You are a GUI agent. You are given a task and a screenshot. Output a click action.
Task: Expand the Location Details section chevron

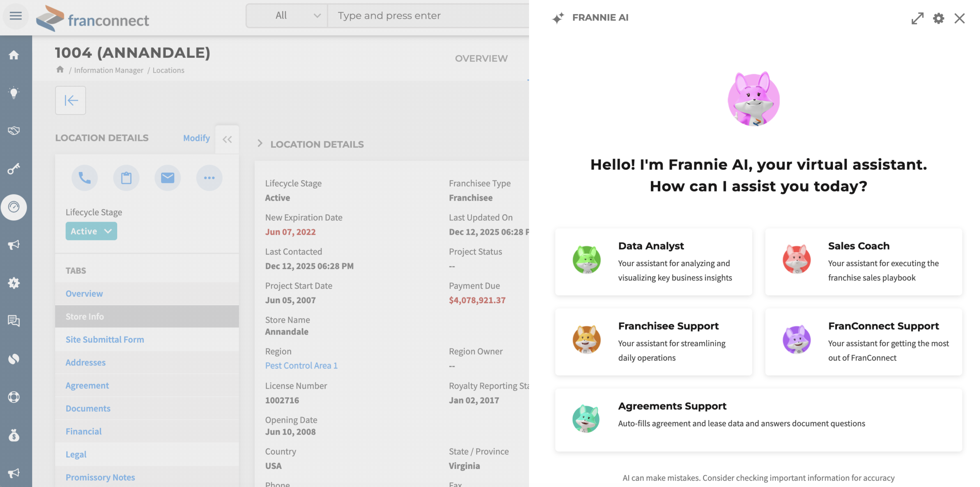[260, 144]
